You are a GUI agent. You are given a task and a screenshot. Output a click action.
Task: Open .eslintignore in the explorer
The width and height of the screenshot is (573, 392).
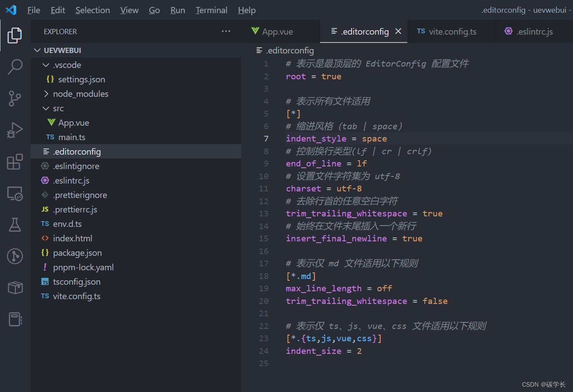[x=136, y=166]
